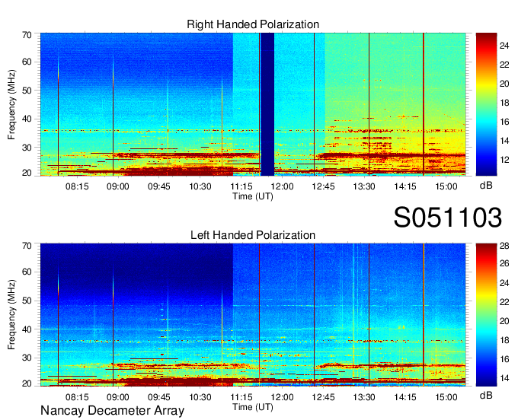This screenshot has width=518, height=420.
Task: Click the 50 MHz tick on the Right Handed frequency axis
Action: 27,91
